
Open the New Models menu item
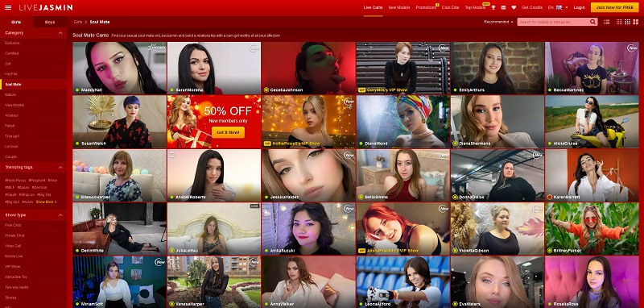pyautogui.click(x=398, y=7)
